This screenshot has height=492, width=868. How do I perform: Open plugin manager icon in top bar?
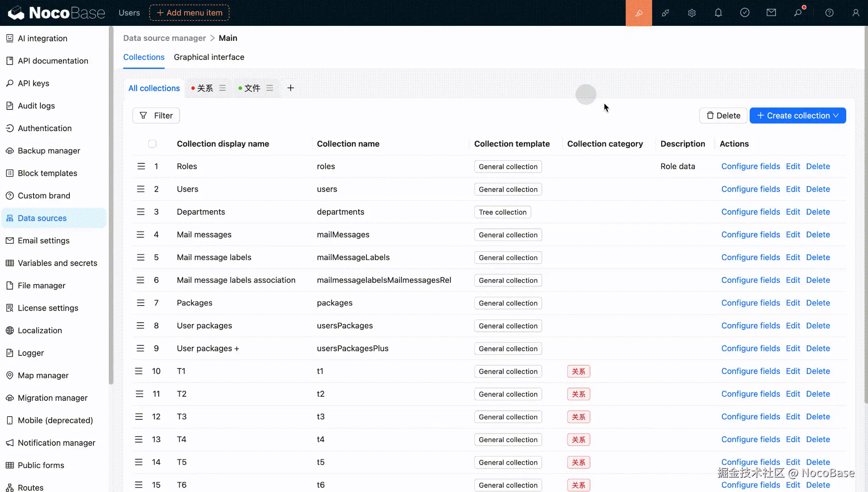(665, 13)
